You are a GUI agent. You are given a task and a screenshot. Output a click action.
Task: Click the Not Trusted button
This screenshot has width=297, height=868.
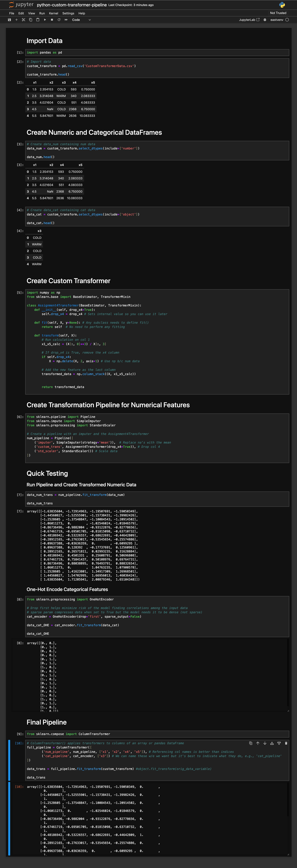pyautogui.click(x=278, y=13)
